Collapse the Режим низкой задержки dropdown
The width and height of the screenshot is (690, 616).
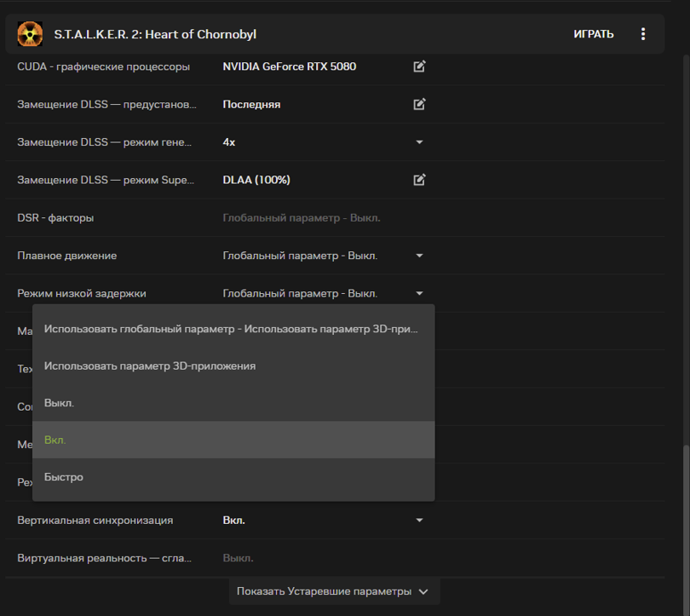pyautogui.click(x=419, y=293)
